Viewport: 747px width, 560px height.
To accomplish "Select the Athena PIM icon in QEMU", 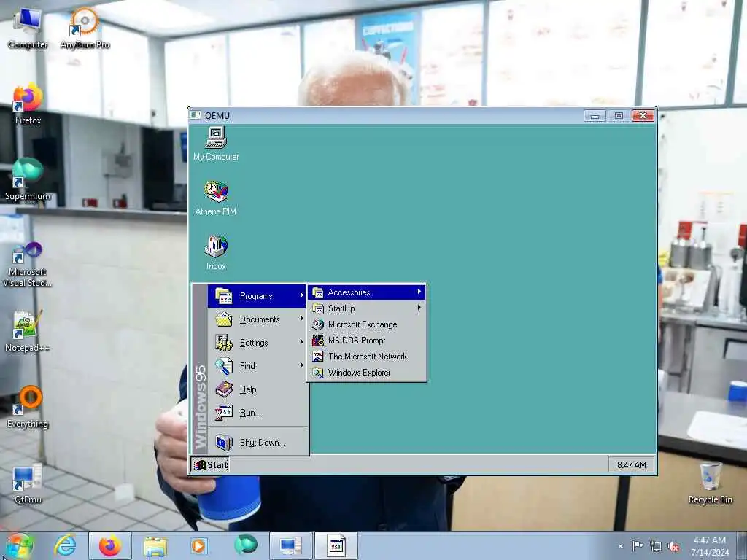I will [x=216, y=198].
